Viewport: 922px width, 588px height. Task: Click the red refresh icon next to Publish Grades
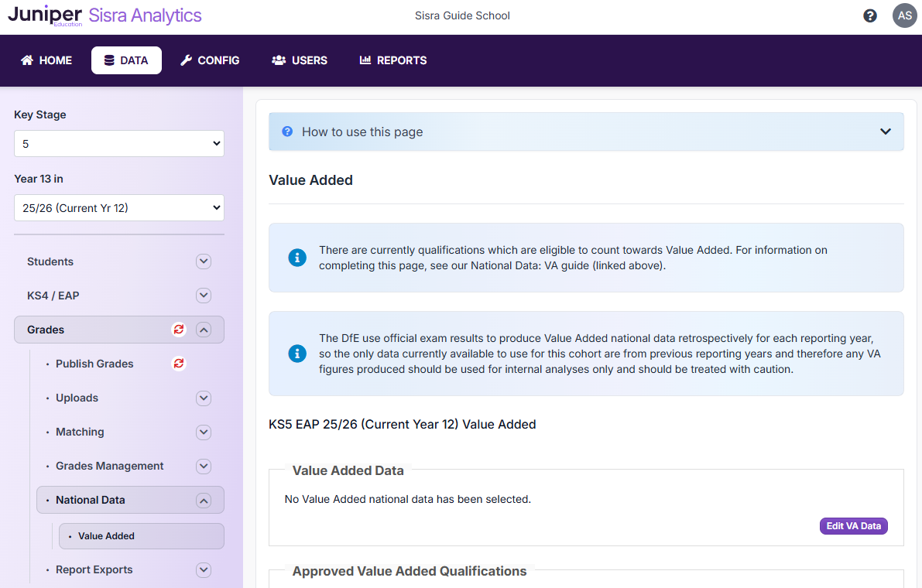tap(179, 364)
